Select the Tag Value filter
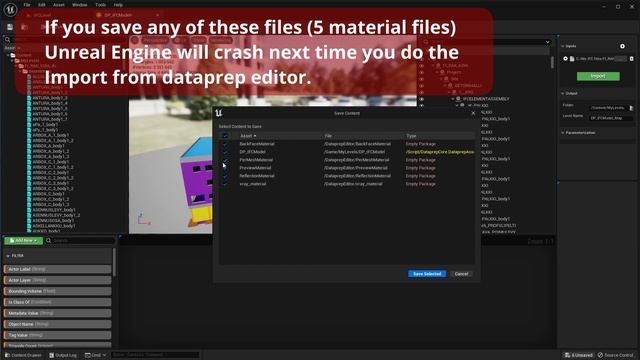Screen dimensions: 640x360 58,336
